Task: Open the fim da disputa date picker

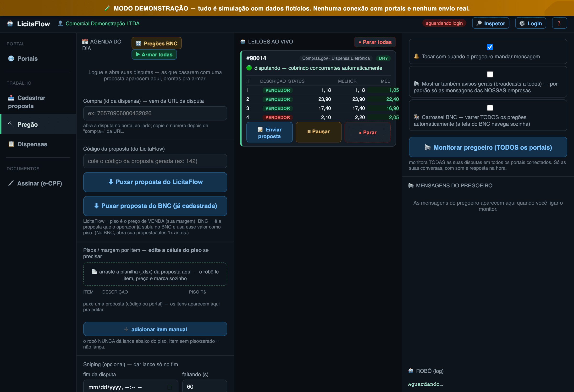Action: pyautogui.click(x=170, y=387)
